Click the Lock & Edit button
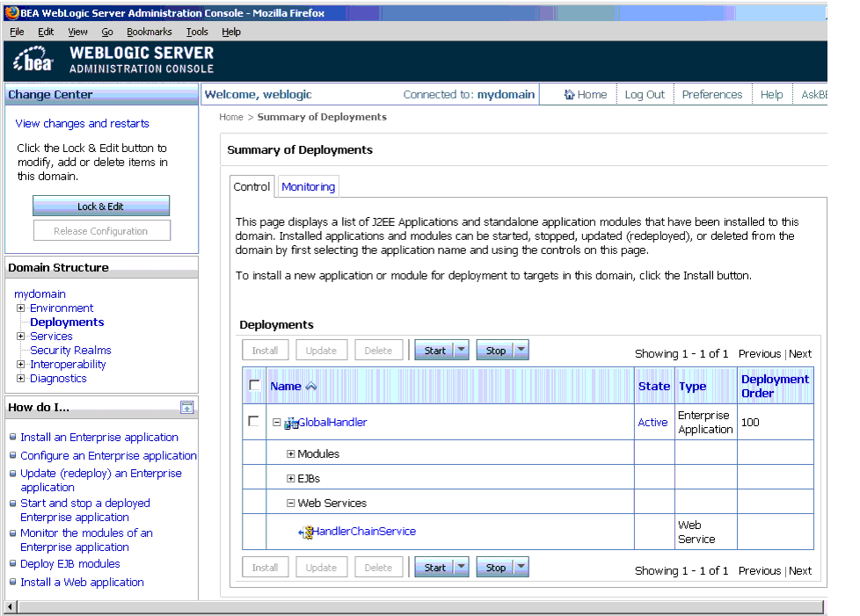860x616 pixels. point(101,206)
